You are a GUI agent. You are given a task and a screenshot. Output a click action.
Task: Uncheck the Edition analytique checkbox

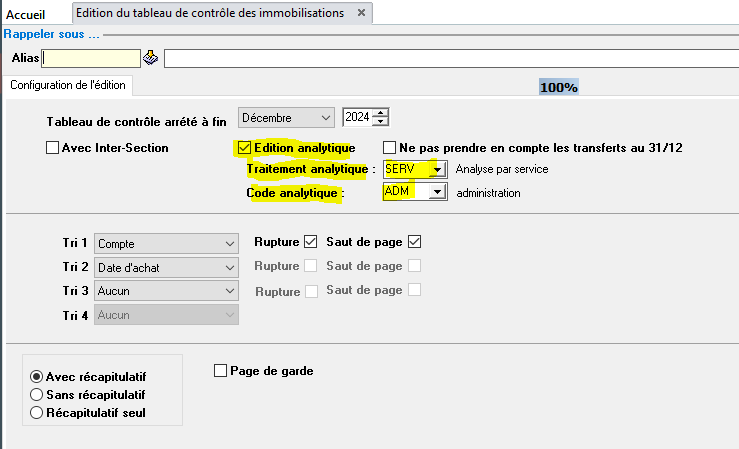point(244,148)
